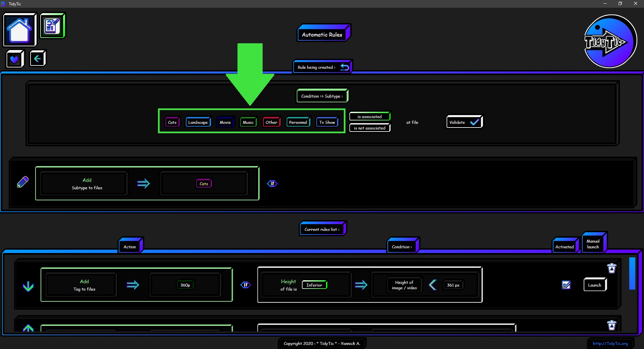
Task: Choose the Other subtype tag
Action: (x=272, y=122)
